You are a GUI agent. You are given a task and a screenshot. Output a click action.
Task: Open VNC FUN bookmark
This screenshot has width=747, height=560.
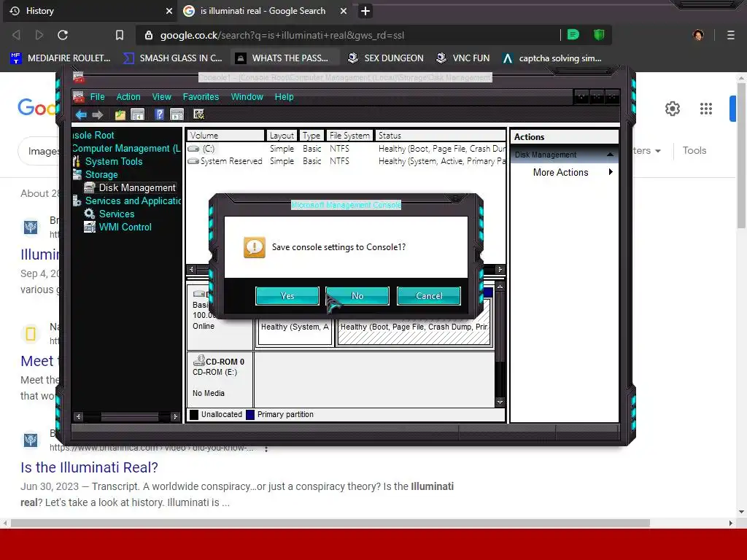(x=463, y=58)
